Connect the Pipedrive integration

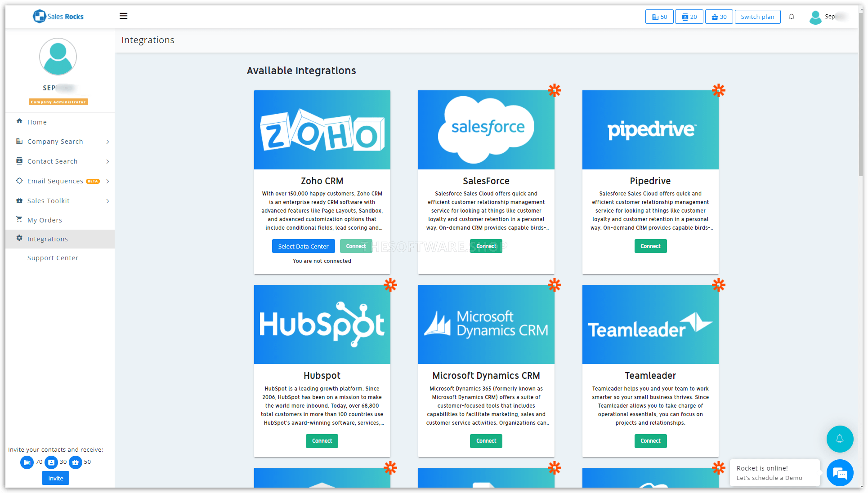[650, 246]
